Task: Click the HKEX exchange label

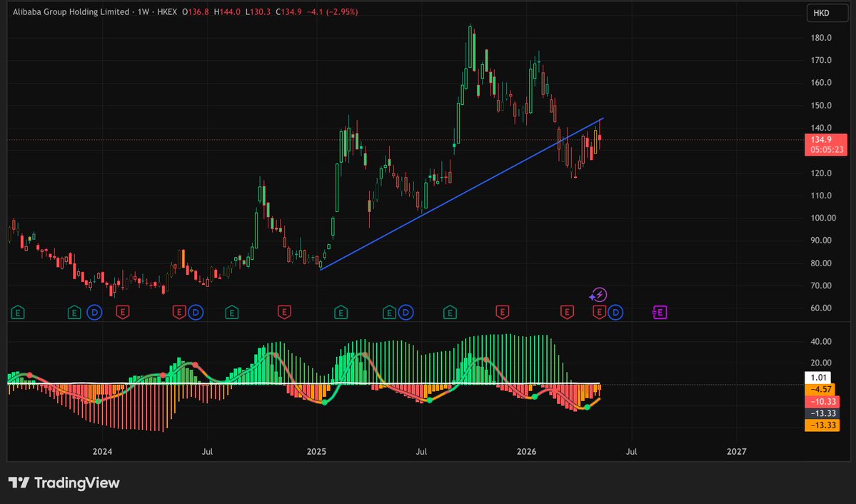Action: point(167,11)
